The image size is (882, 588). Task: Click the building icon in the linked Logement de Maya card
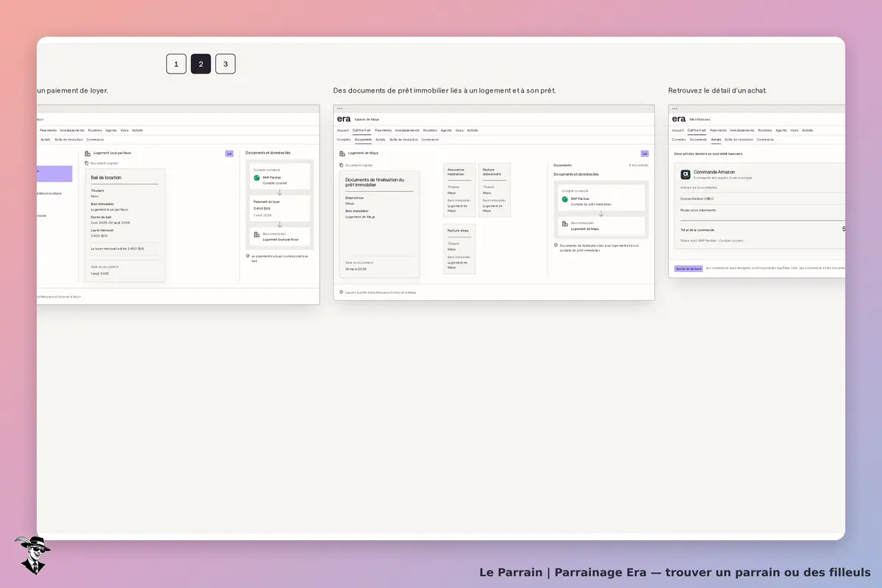tap(565, 223)
